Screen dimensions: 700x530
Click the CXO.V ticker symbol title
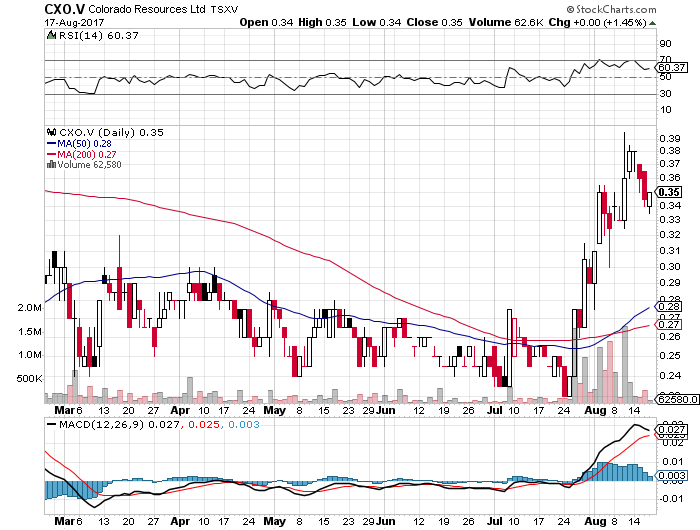click(65, 9)
